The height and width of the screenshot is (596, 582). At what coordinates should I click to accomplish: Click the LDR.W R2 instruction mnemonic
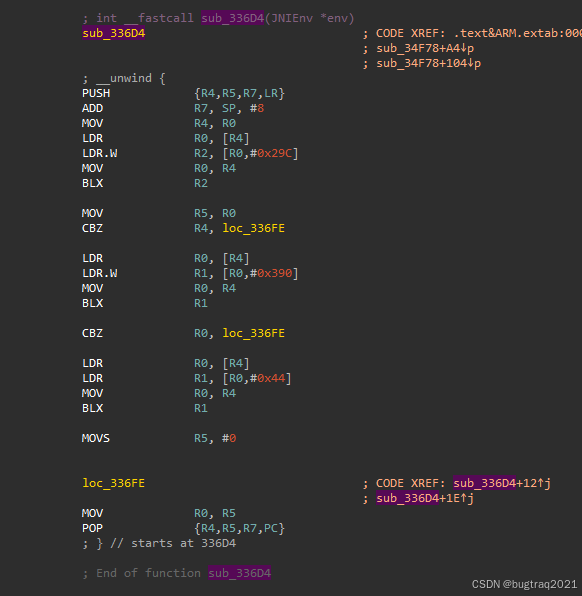[100, 153]
